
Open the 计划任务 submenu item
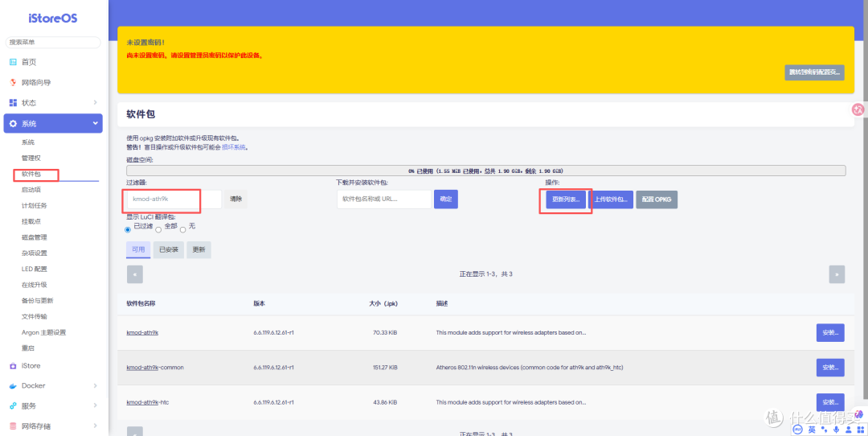pos(35,206)
